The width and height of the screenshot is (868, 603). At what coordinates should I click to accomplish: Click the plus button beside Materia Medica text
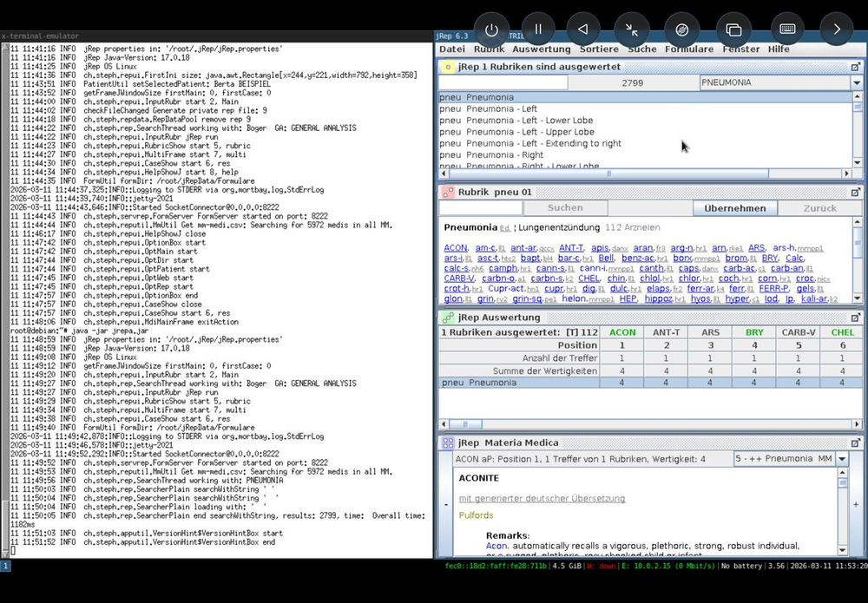coord(856,504)
